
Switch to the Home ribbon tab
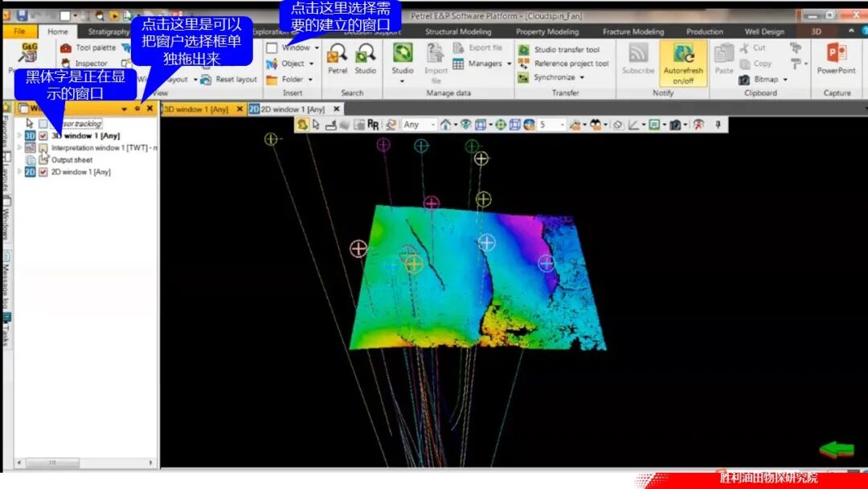pyautogui.click(x=58, y=31)
